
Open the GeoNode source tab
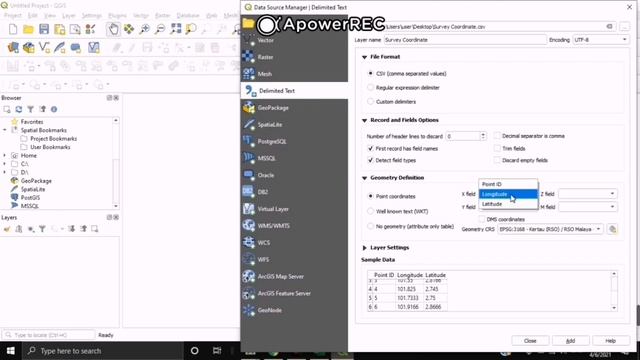(294, 310)
